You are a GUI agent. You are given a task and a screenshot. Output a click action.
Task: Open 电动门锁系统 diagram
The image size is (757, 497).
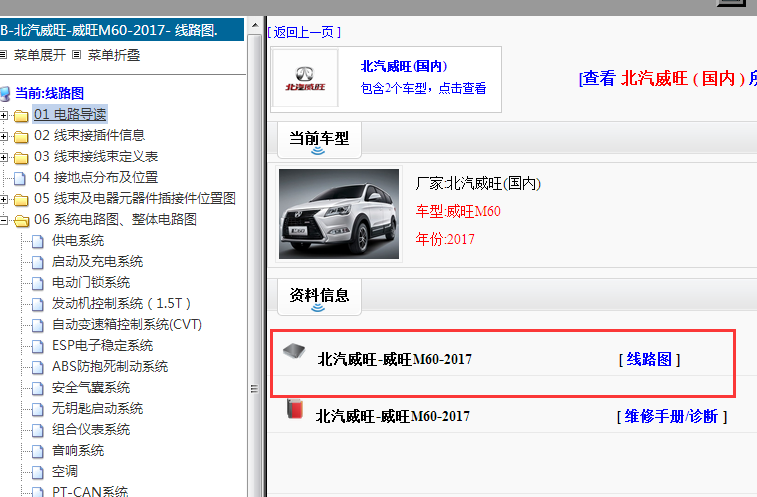tap(91, 283)
